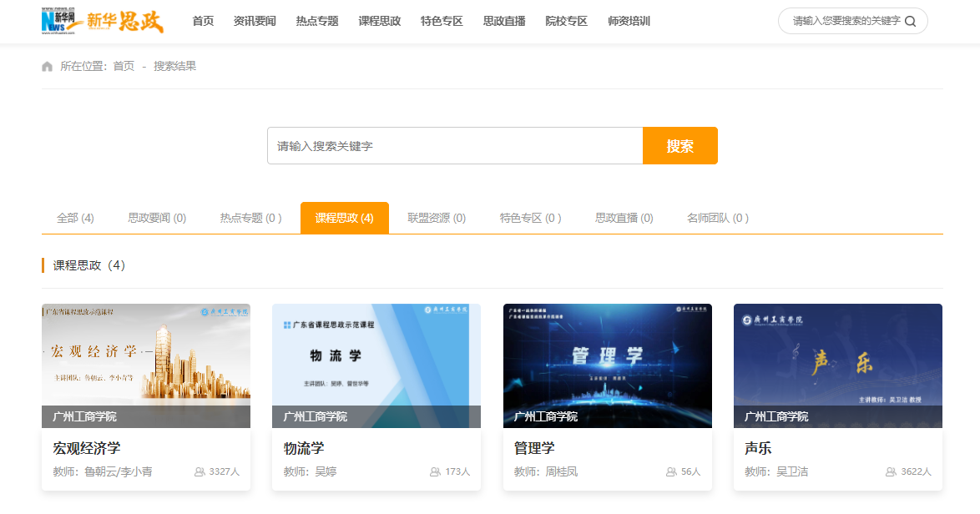980x514 pixels.
Task: Switch to the 名师团队 (0) tab
Action: (717, 218)
